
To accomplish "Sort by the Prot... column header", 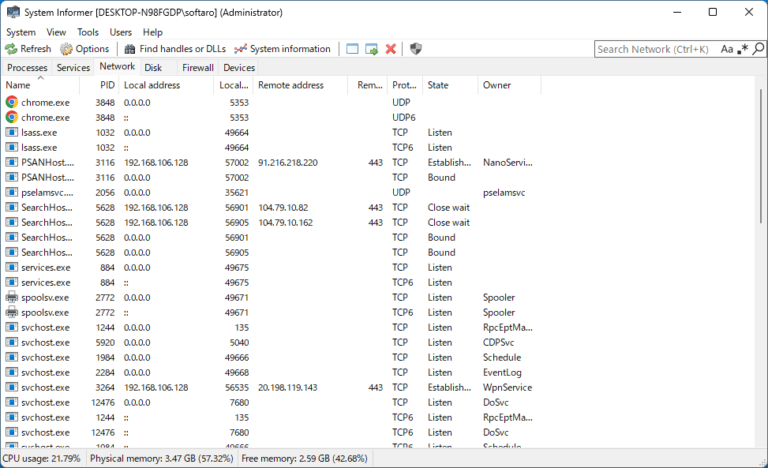I will (405, 85).
